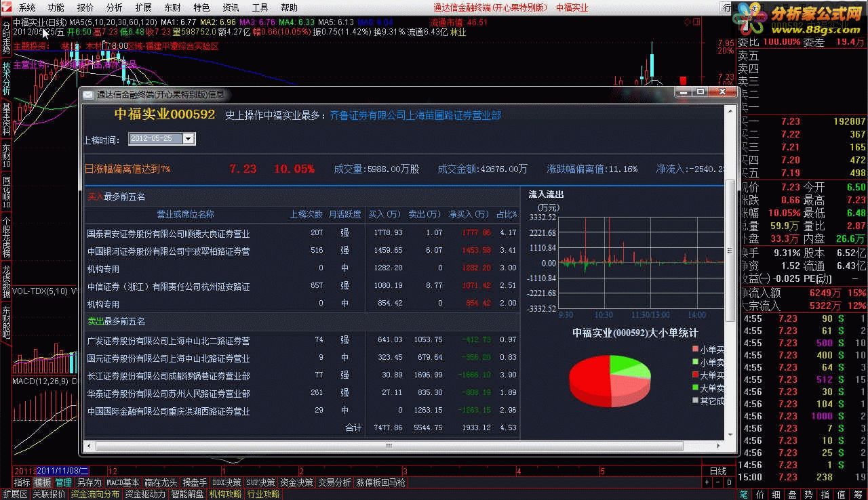
Task: Click the 齐鲁证券上海苗圃路证券营业部 link
Action: (x=415, y=116)
